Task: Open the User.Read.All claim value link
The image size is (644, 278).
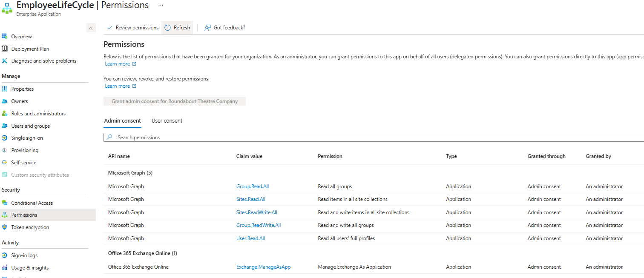Action: 250,238
